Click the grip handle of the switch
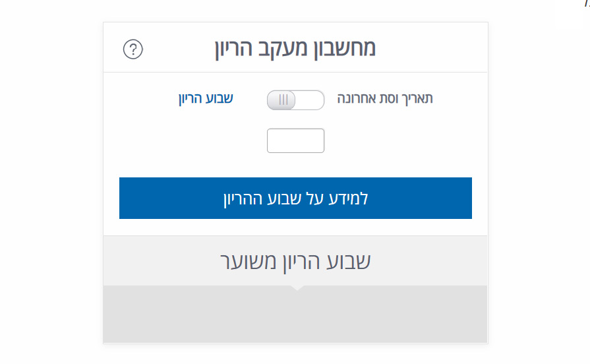Viewport: 590px width, 364px height. pyautogui.click(x=283, y=100)
